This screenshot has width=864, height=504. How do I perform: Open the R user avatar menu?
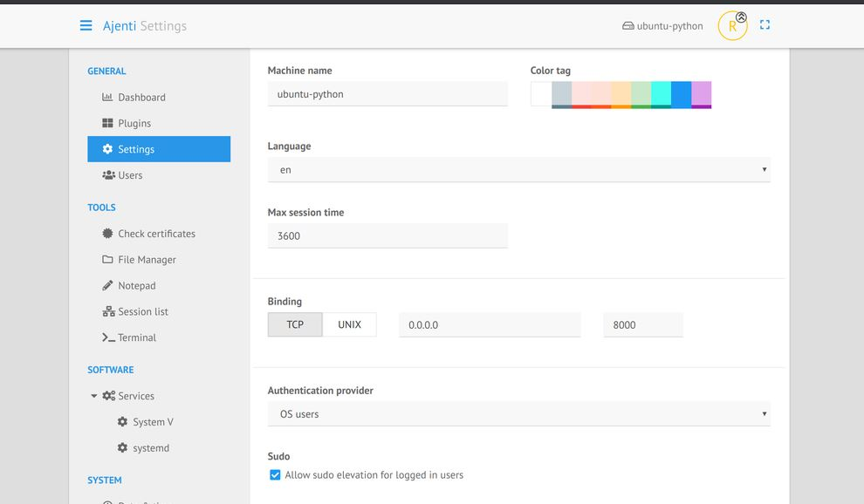[732, 25]
